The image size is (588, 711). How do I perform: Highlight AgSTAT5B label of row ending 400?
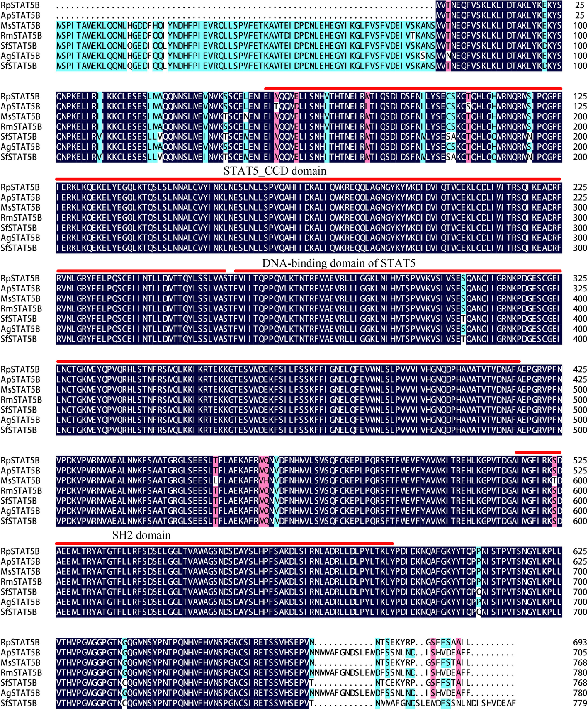pos(20,329)
